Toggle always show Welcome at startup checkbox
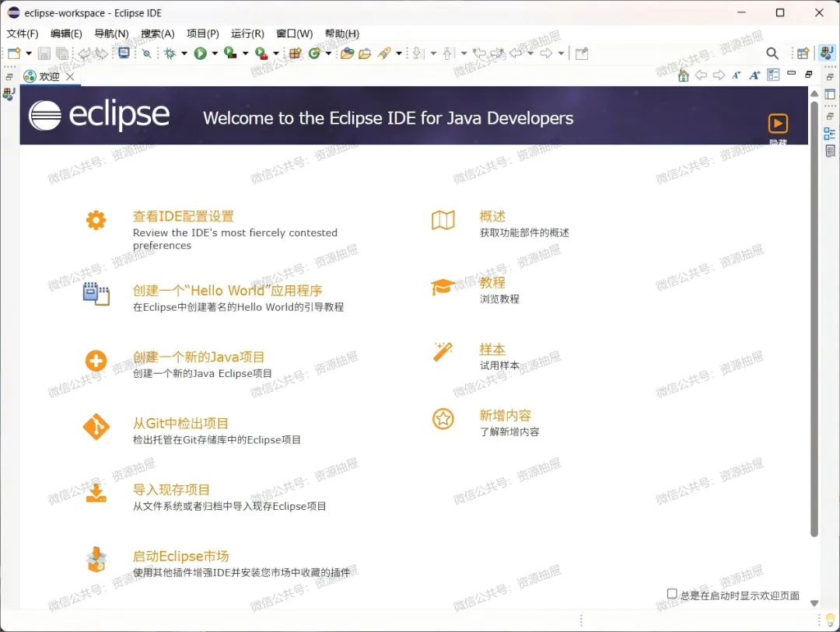The image size is (840, 632). (x=672, y=593)
